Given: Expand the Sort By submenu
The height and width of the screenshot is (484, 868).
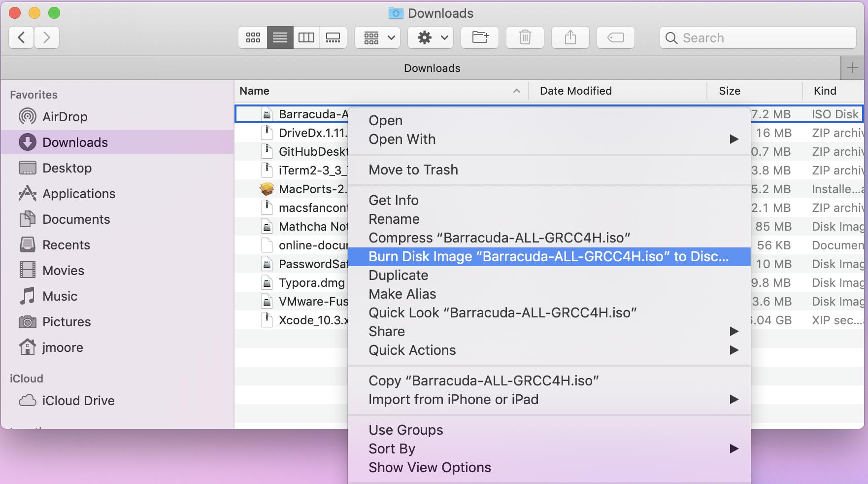Looking at the screenshot, I should pos(549,449).
